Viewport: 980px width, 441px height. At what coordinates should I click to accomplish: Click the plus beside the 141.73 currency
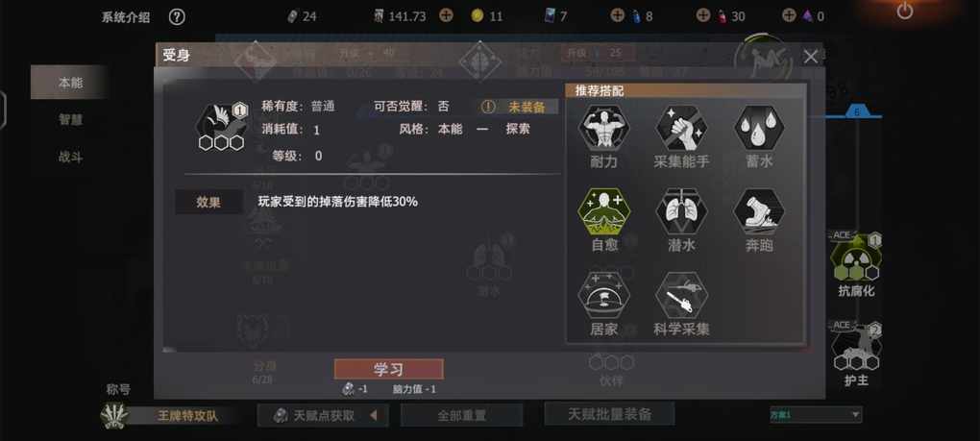(446, 15)
